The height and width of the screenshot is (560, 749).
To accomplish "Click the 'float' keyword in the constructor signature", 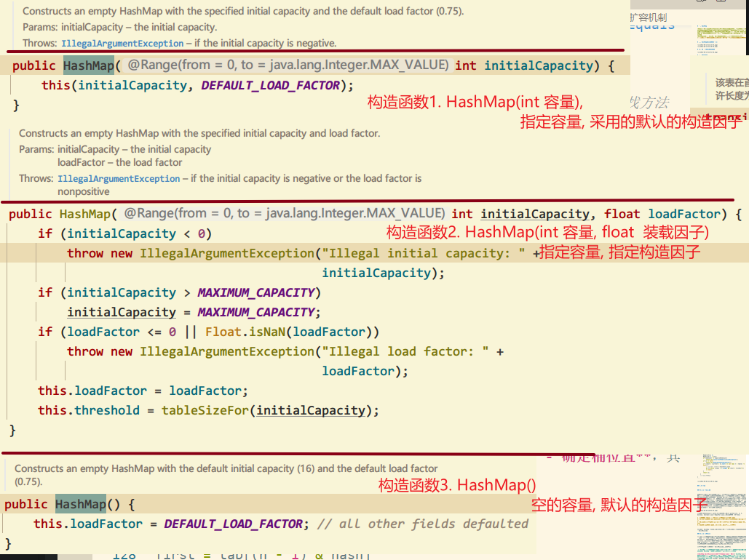I will point(622,214).
